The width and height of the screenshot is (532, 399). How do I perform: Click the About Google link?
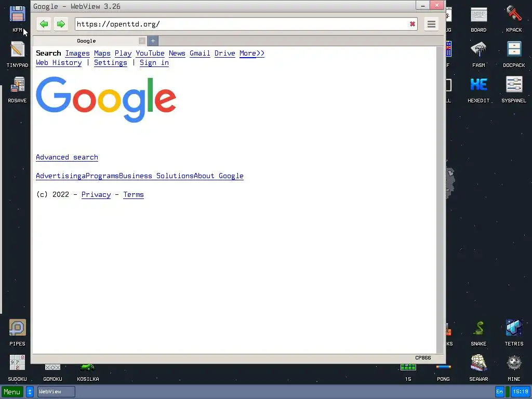[219, 176]
